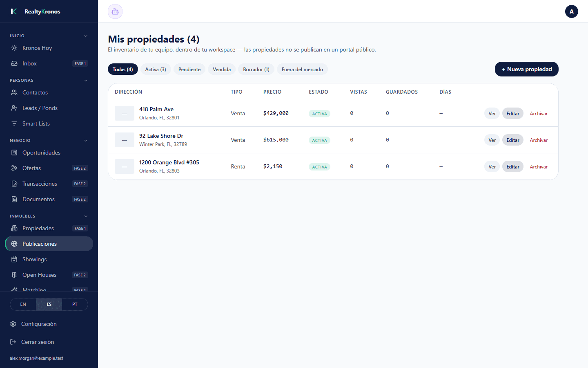This screenshot has height=368, width=588.
Task: Select the Borrador (1) filter tab
Action: 256,69
